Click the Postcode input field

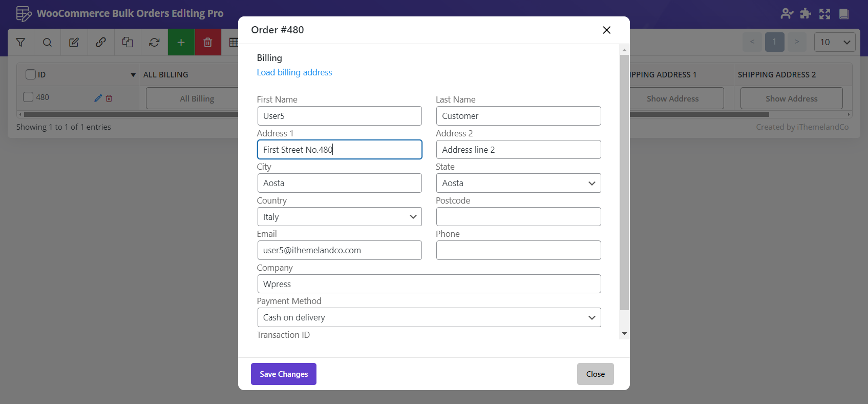[x=518, y=217]
